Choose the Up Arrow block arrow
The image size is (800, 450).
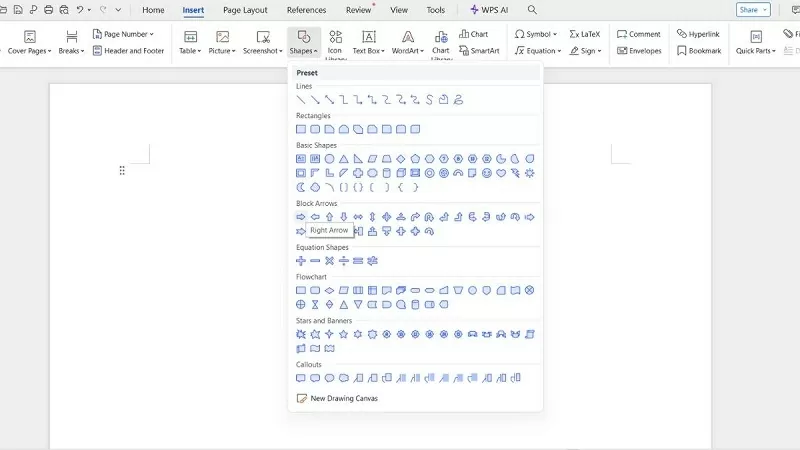329,217
